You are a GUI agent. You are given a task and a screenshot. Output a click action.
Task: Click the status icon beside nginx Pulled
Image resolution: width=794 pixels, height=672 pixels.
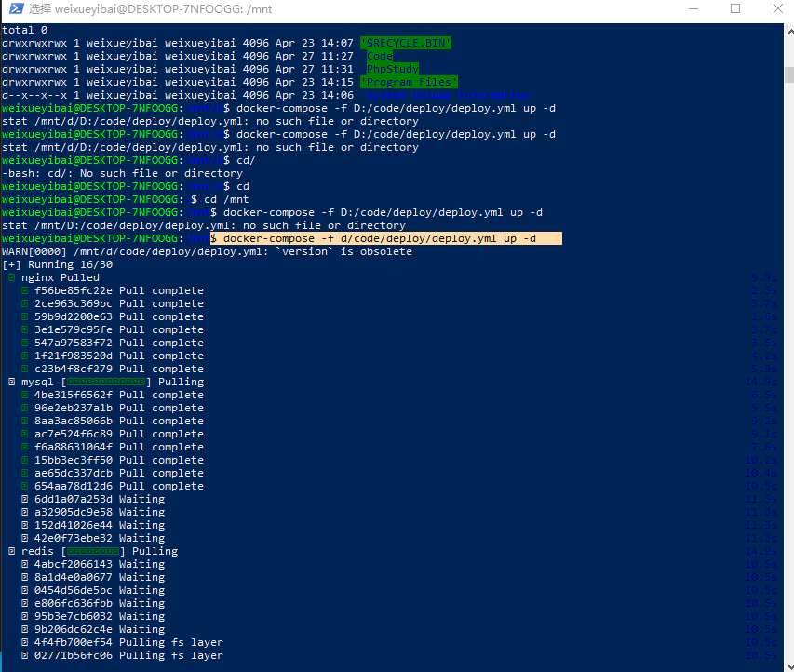point(11,277)
